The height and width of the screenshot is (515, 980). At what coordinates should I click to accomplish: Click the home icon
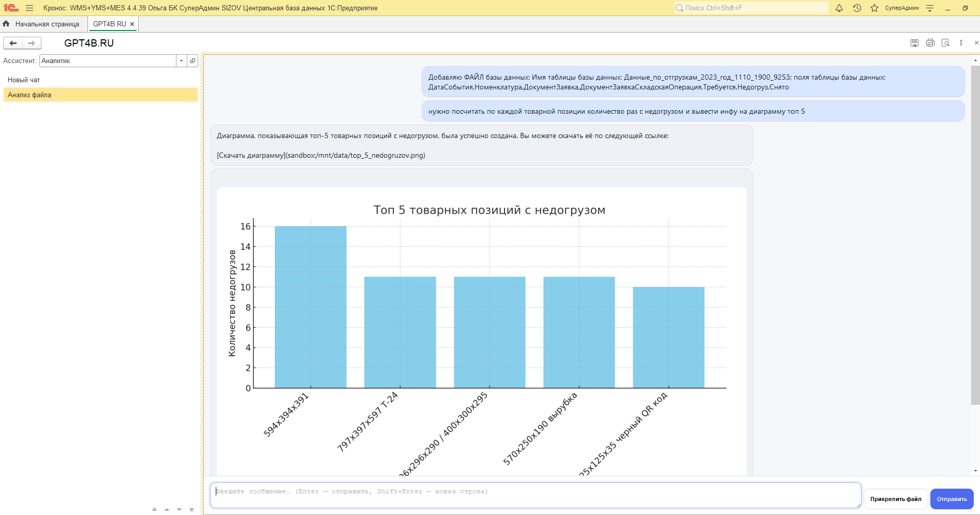pos(6,24)
